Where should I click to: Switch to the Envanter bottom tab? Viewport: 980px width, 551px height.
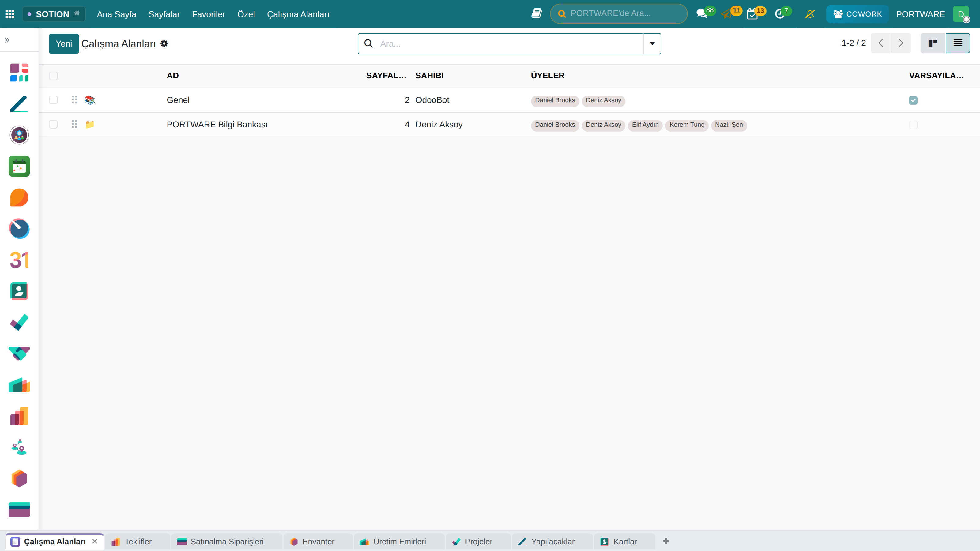click(x=318, y=542)
